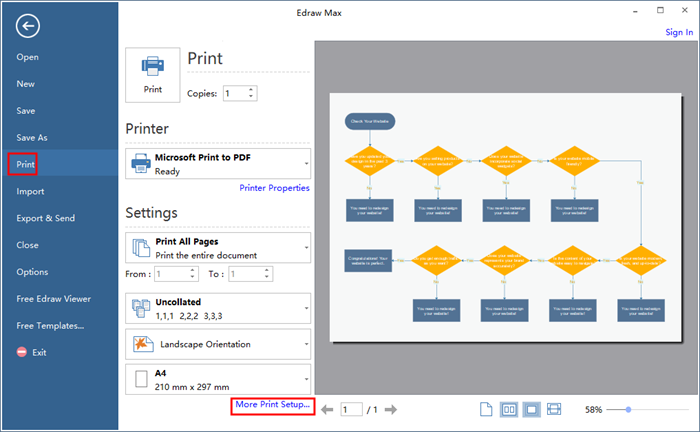Select Print in the sidebar
700x432 pixels.
click(25, 164)
